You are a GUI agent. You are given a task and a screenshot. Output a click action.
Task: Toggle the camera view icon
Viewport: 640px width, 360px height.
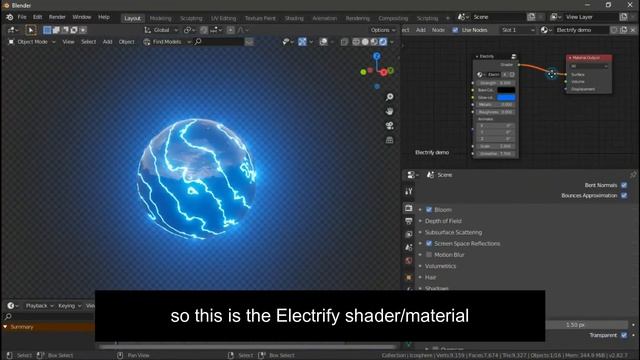389,126
